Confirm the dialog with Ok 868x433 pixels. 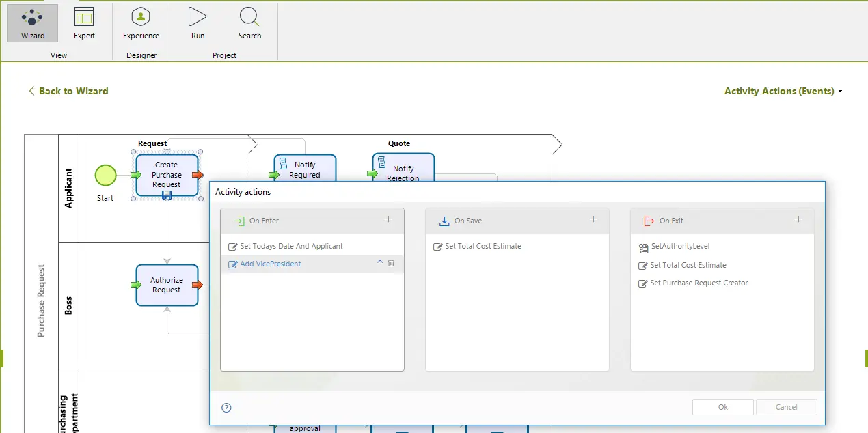click(x=723, y=407)
